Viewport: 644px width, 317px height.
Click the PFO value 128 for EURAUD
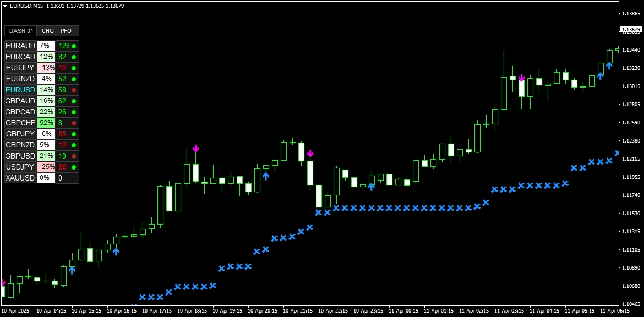[64, 46]
